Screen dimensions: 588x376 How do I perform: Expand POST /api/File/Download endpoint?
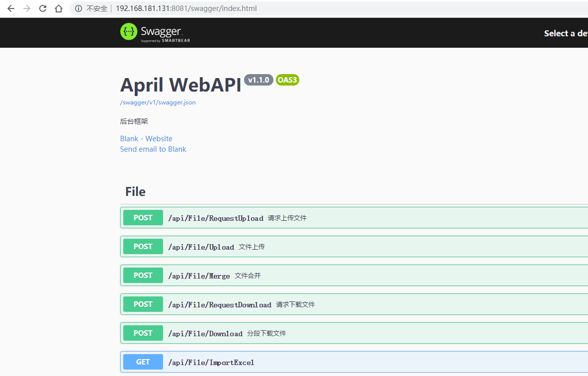click(x=354, y=333)
